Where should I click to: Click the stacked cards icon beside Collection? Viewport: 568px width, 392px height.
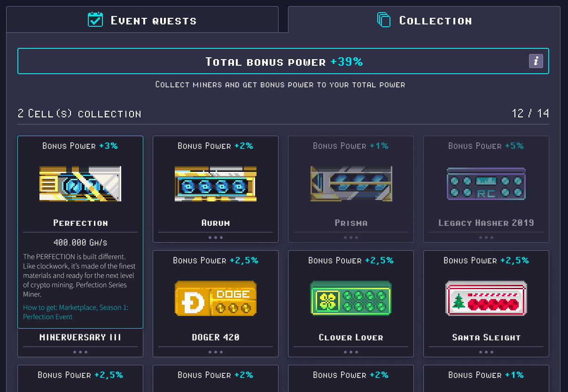[384, 20]
